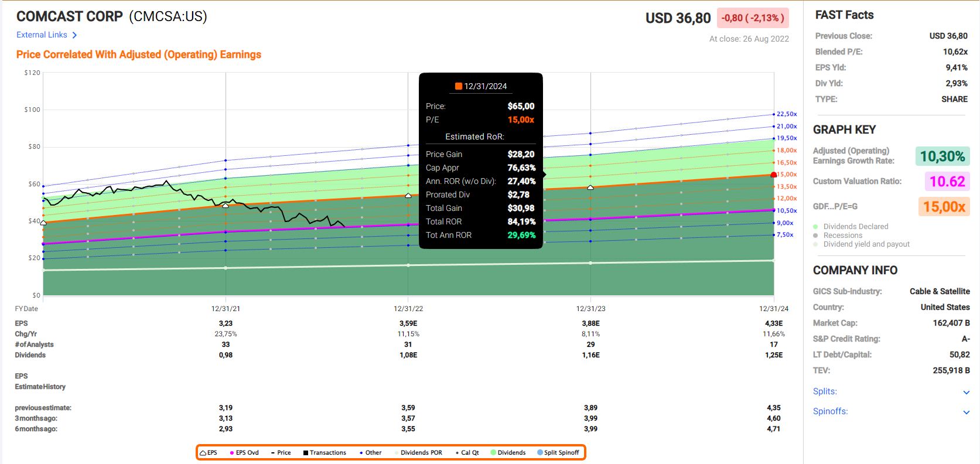This screenshot has height=464, width=980.
Task: Click the magenta EPS Ovd legend dot
Action: point(232,453)
